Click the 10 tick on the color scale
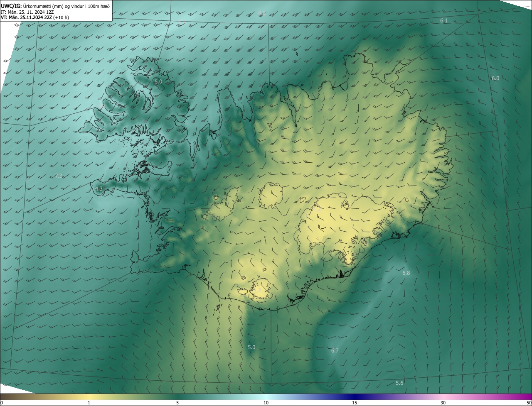Screen dimensions: 532x406 point(266,403)
